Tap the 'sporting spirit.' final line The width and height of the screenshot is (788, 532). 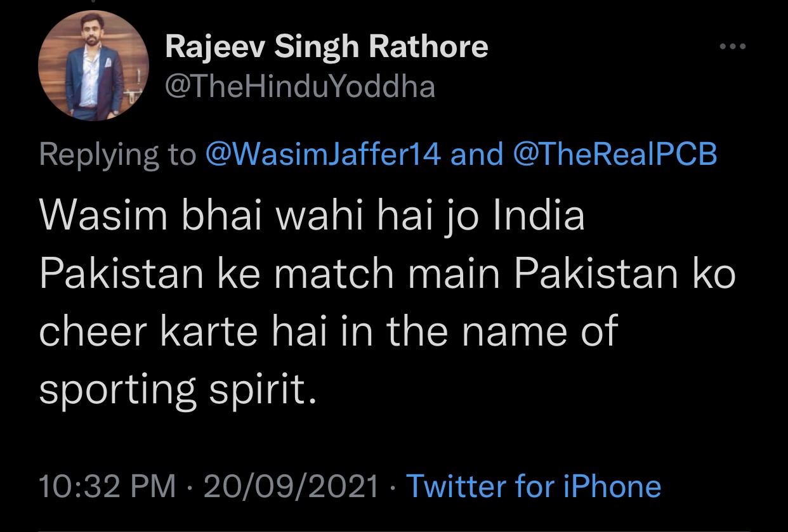pos(177,389)
